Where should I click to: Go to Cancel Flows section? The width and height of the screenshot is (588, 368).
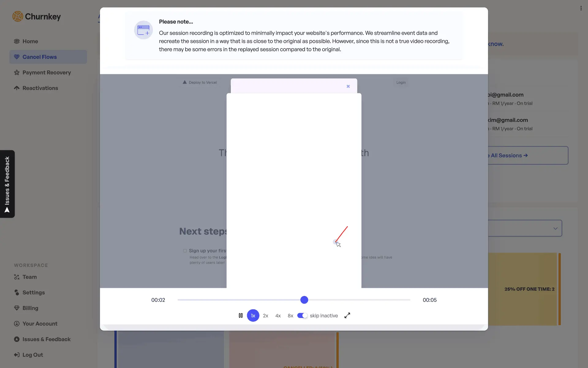40,57
